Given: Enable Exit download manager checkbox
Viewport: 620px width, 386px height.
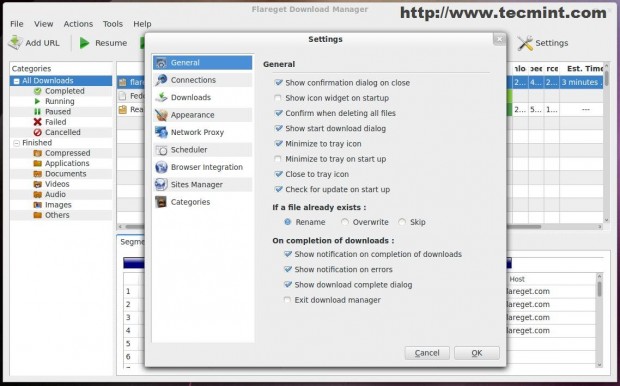Looking at the screenshot, I should 287,300.
